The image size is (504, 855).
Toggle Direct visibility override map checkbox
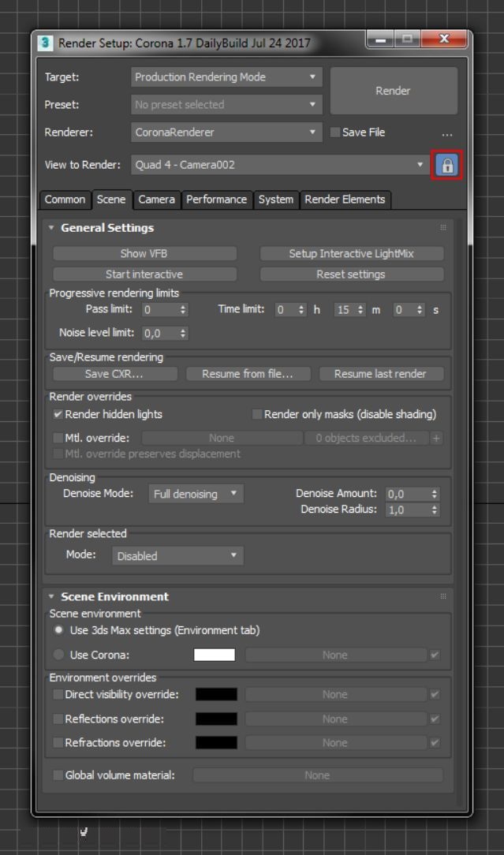click(x=435, y=695)
